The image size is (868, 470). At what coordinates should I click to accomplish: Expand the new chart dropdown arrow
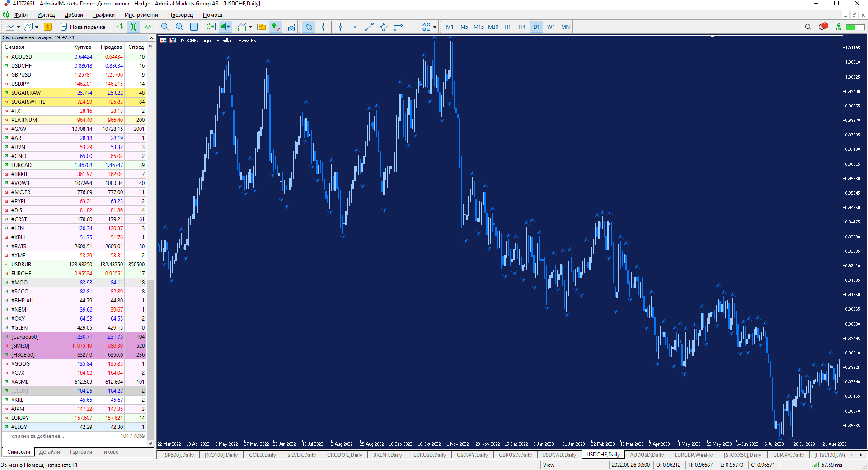coord(18,27)
